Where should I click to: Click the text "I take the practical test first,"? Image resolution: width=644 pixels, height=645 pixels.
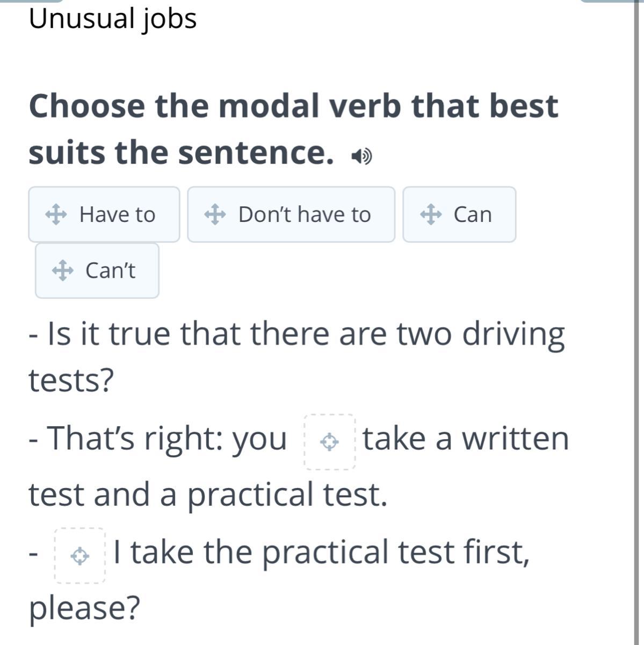pyautogui.click(x=321, y=552)
